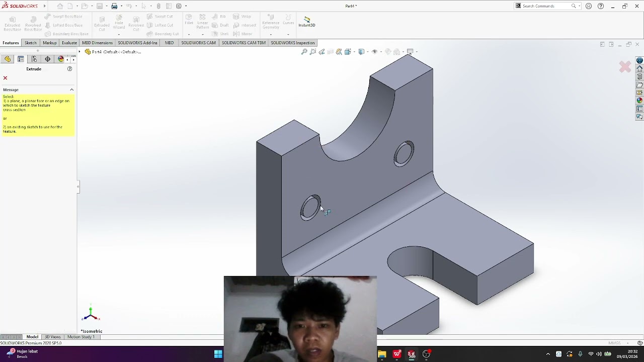
Task: Click the Zoom to Area icon
Action: click(313, 51)
